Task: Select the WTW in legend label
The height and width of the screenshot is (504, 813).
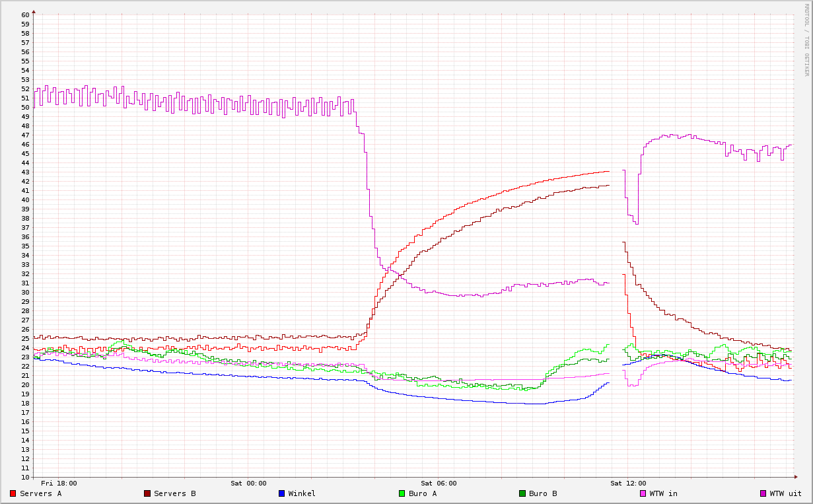Action: point(663,493)
